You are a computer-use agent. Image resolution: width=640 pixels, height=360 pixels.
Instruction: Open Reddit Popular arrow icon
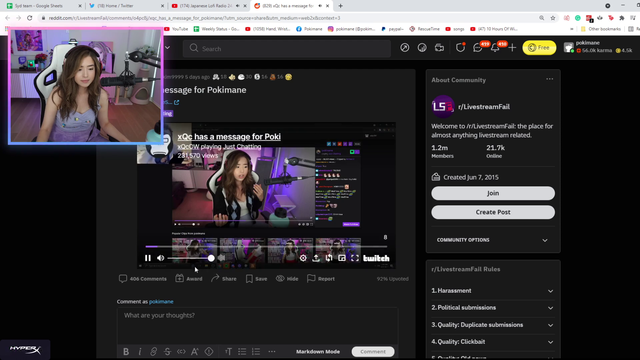click(404, 48)
